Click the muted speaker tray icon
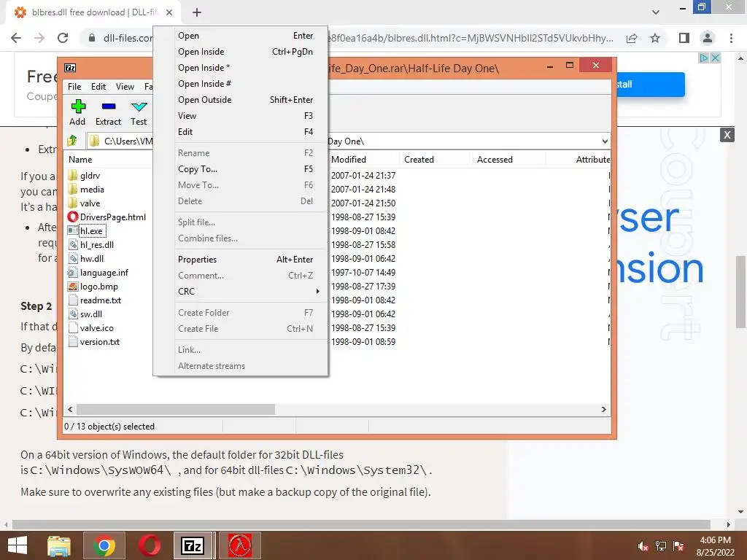The height and width of the screenshot is (560, 747). (643, 546)
